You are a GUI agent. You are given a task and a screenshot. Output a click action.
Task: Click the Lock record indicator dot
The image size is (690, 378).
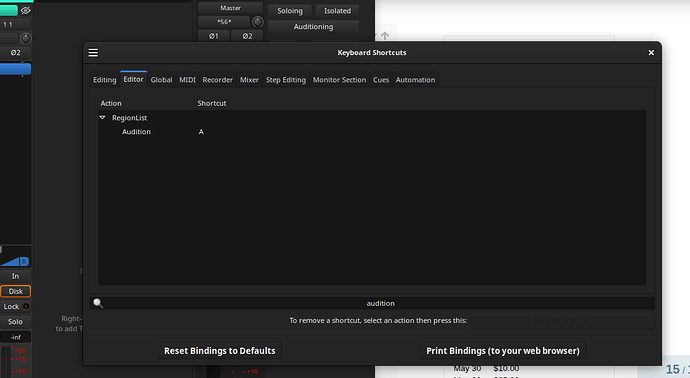coord(26,306)
